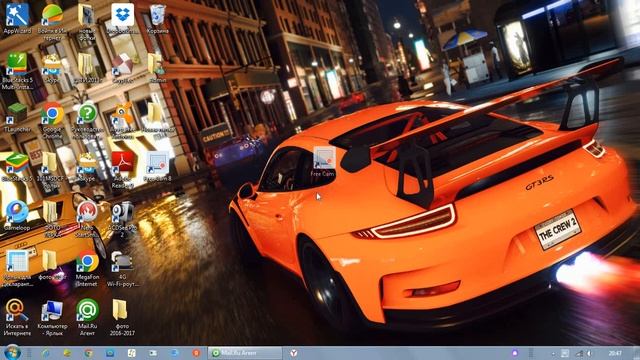Open Искать в Интернете shortcut
The width and height of the screenshot is (640, 360).
(17, 318)
